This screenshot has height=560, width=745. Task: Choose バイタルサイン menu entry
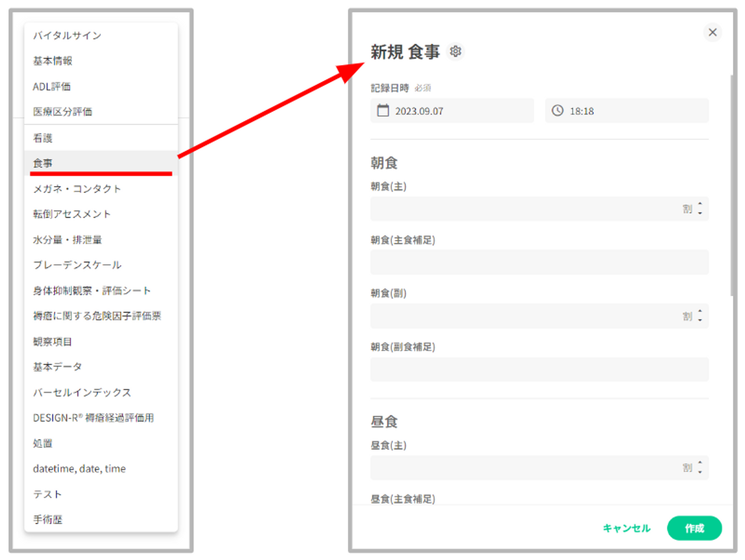[67, 35]
